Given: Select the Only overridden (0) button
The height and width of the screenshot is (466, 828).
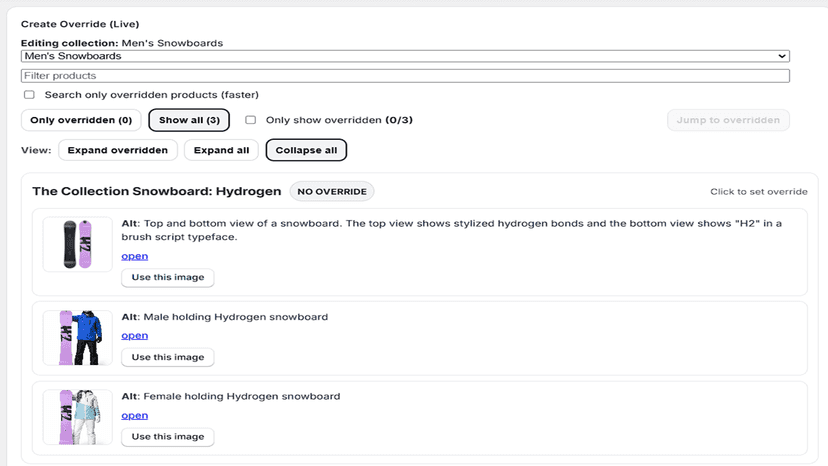Looking at the screenshot, I should (81, 120).
